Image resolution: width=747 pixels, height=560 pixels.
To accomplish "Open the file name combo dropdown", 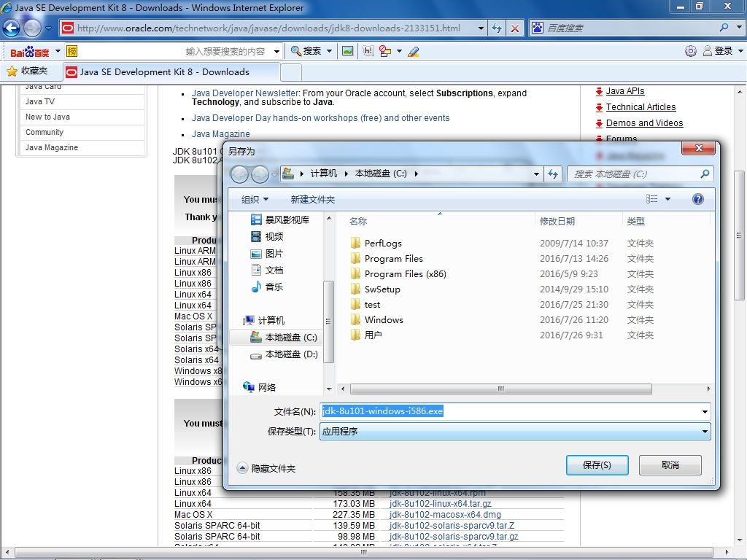I will coord(705,411).
